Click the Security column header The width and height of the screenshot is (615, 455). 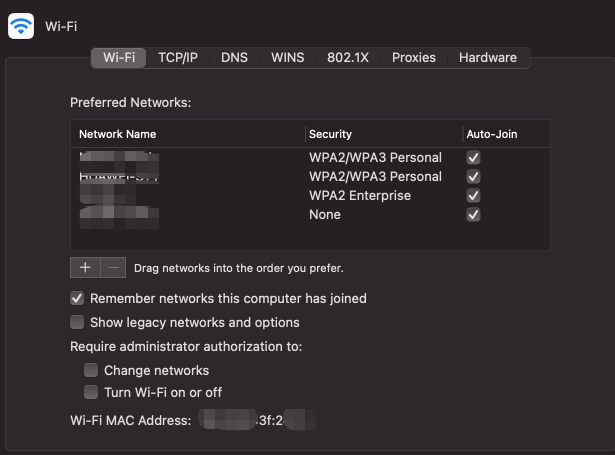pyautogui.click(x=331, y=134)
